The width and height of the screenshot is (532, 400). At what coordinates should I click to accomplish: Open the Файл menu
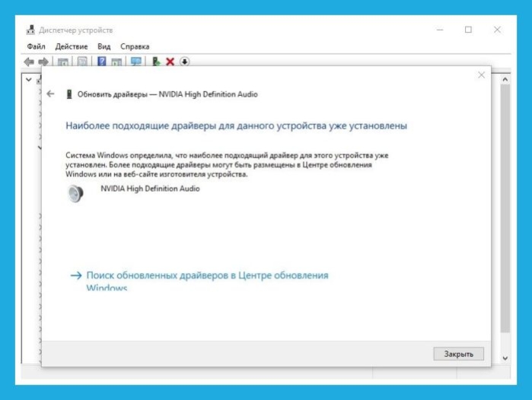coord(36,46)
